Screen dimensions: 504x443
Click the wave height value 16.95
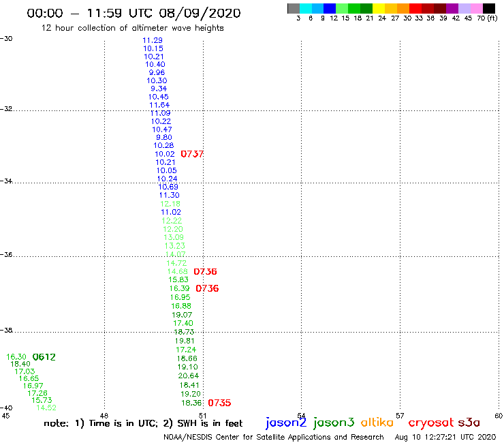180,298
